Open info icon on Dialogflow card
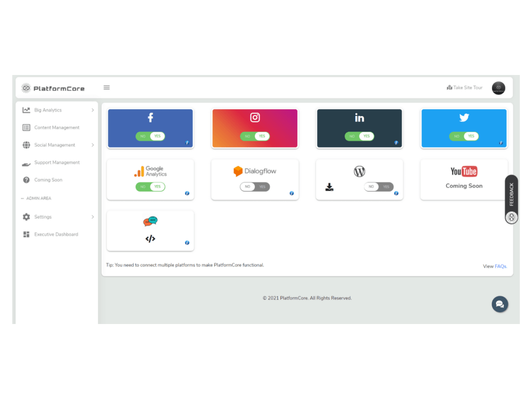Screen dimensions: 532x399 (292, 193)
